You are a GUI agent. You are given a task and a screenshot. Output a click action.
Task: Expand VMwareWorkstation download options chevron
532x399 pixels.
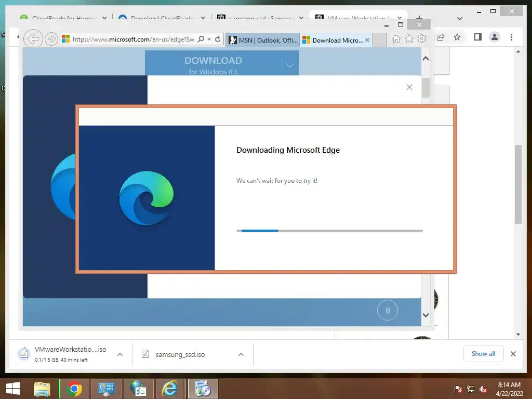pos(120,354)
